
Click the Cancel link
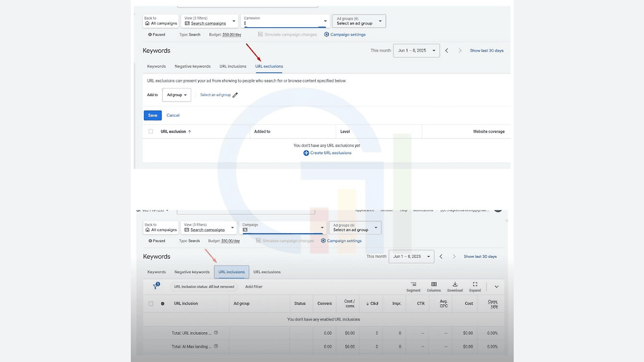click(173, 116)
